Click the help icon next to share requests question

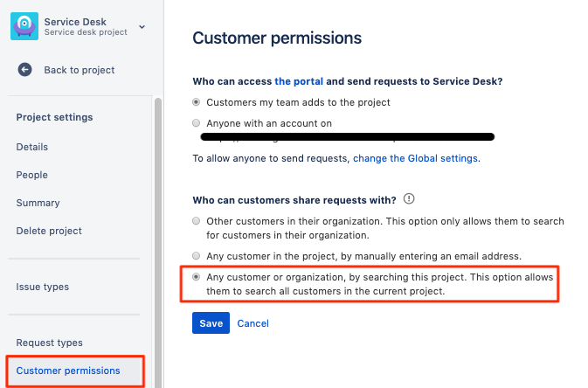[408, 198]
